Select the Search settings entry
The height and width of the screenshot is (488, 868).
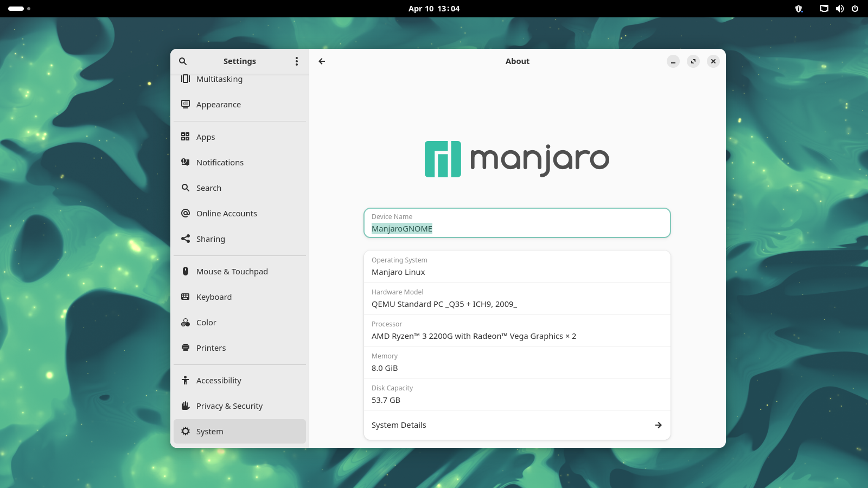coord(209,188)
